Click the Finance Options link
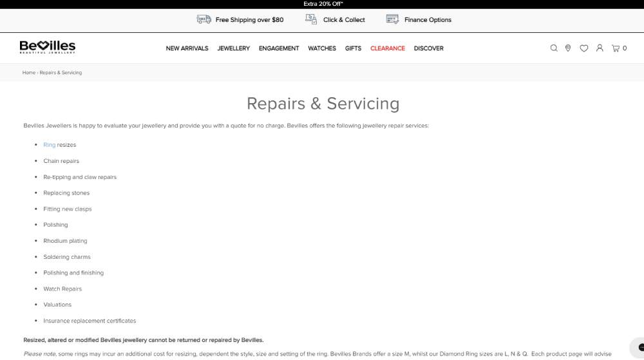Image resolution: width=644 pixels, height=360 pixels. point(428,20)
